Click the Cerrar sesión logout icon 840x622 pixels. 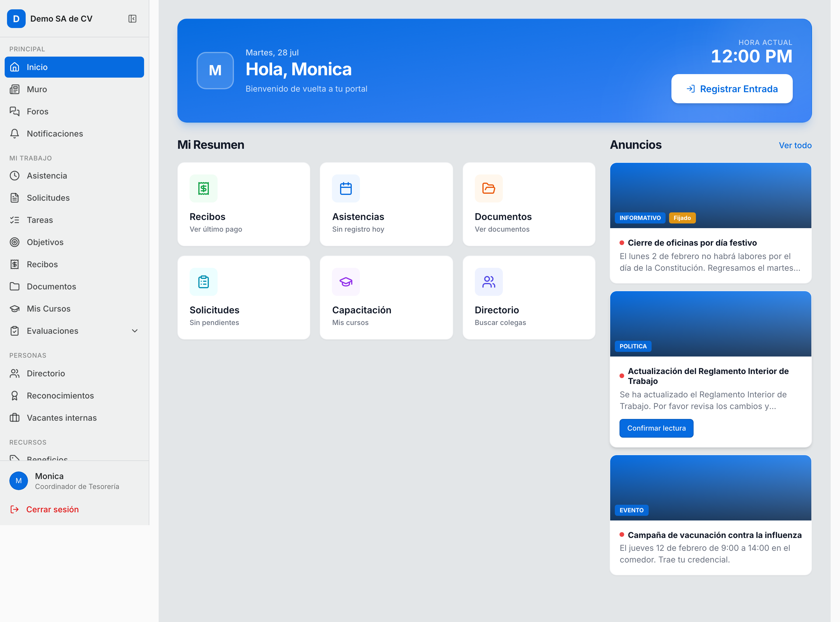[x=15, y=509]
